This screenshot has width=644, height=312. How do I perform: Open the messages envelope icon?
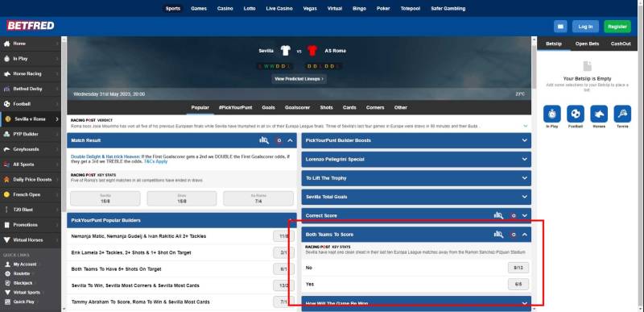point(560,27)
